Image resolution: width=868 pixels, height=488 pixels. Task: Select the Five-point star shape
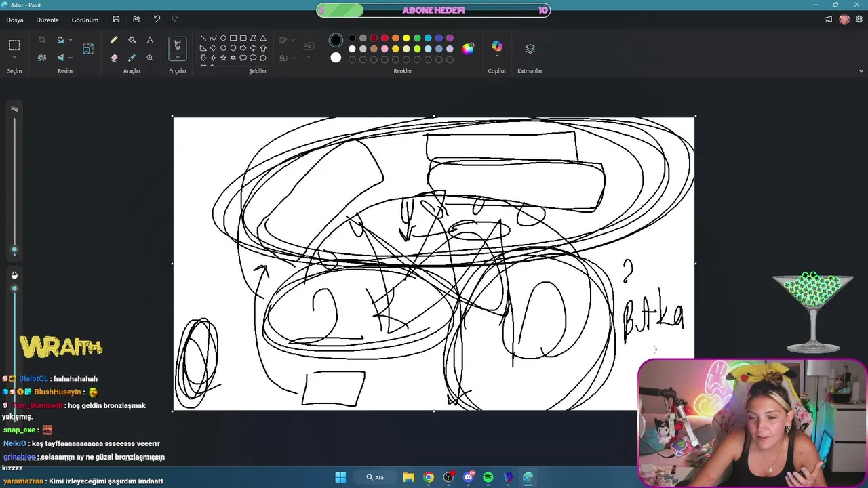223,58
